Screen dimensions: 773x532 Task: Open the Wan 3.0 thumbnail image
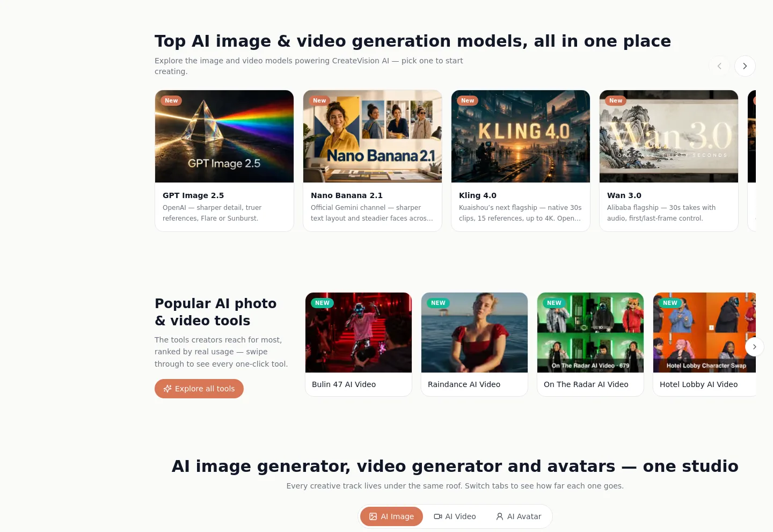click(669, 136)
